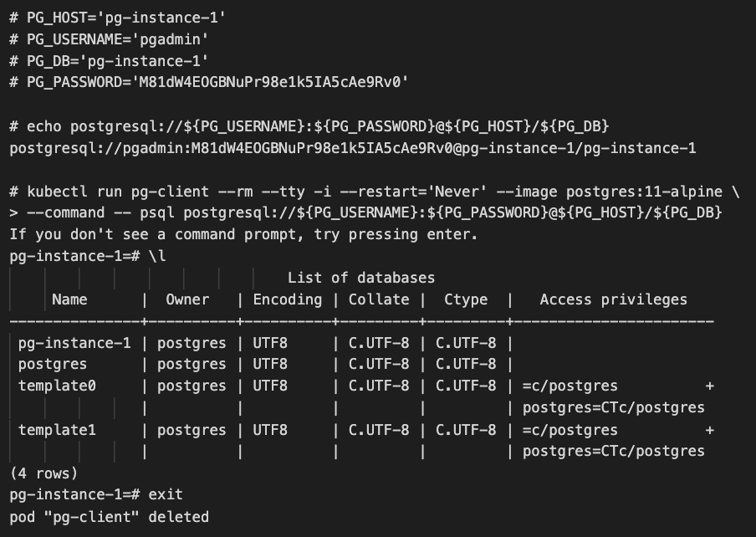Screen dimensions: 756x537
Task: Click the 'List of databases' title
Action: click(361, 278)
